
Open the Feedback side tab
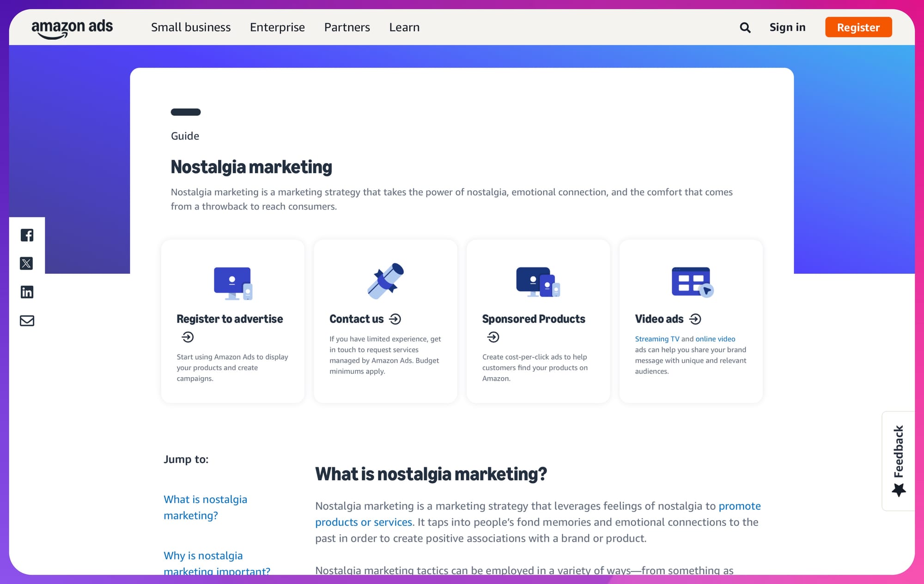[898, 460]
